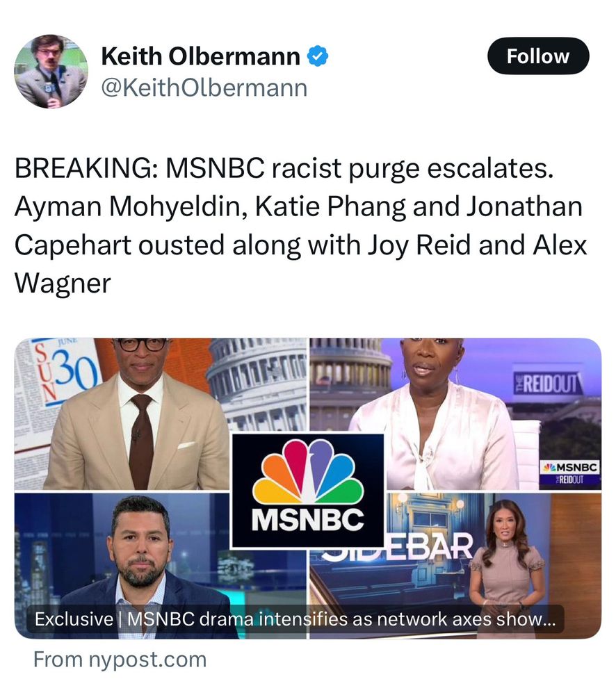
Task: Click the word "Wagner" in the tweet text
Action: click(63, 284)
